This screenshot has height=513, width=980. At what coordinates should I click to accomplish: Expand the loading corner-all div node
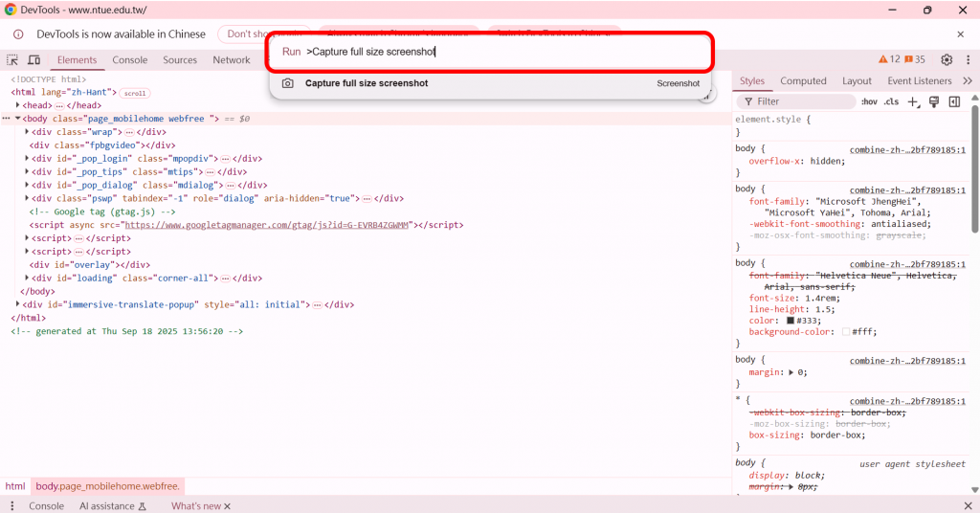click(27, 279)
